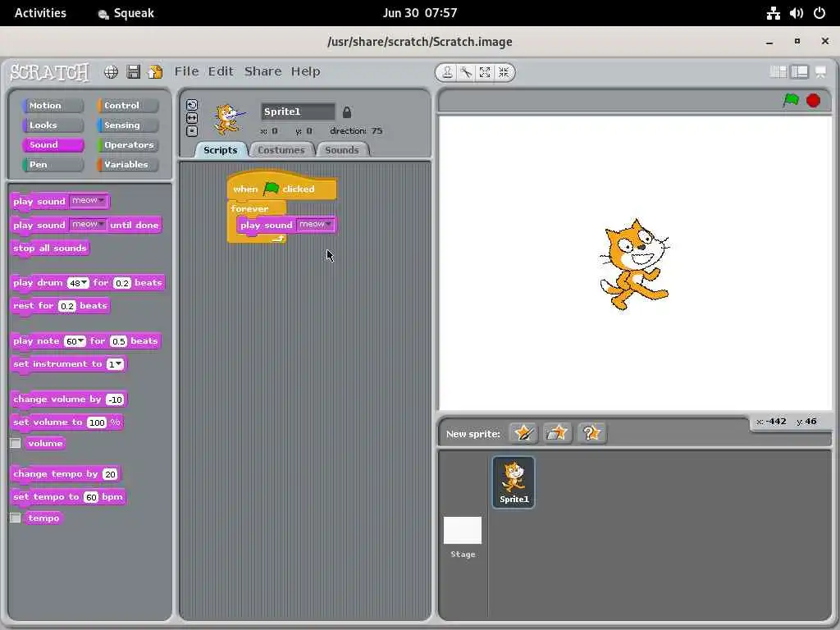Select the Sprite1 thumbnail in sprite list
This screenshot has height=630, width=840.
514,482
